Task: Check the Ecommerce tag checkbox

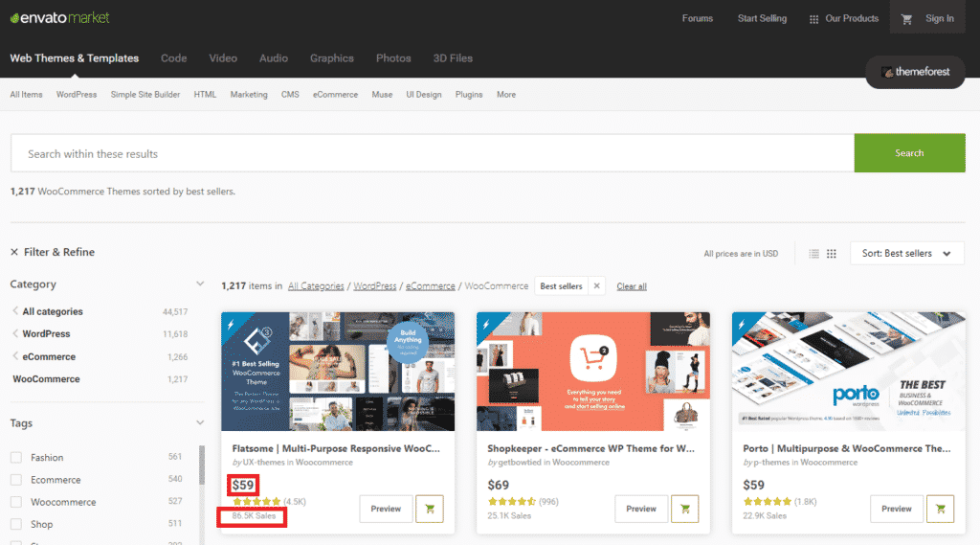Action: click(x=16, y=480)
